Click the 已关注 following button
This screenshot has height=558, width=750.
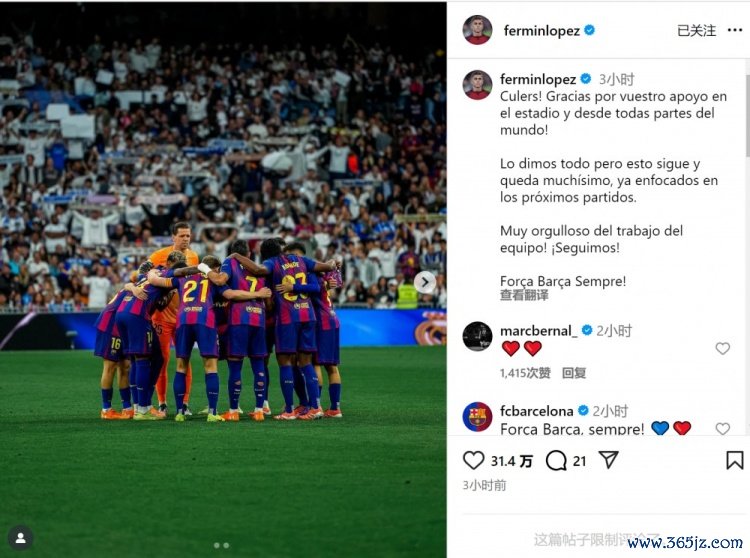pyautogui.click(x=696, y=31)
